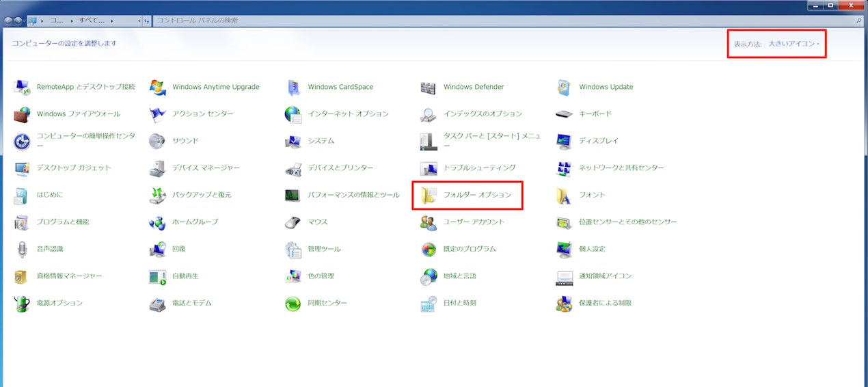Click the Back navigation arrow
Image resolution: width=868 pixels, height=387 pixels.
coord(8,21)
